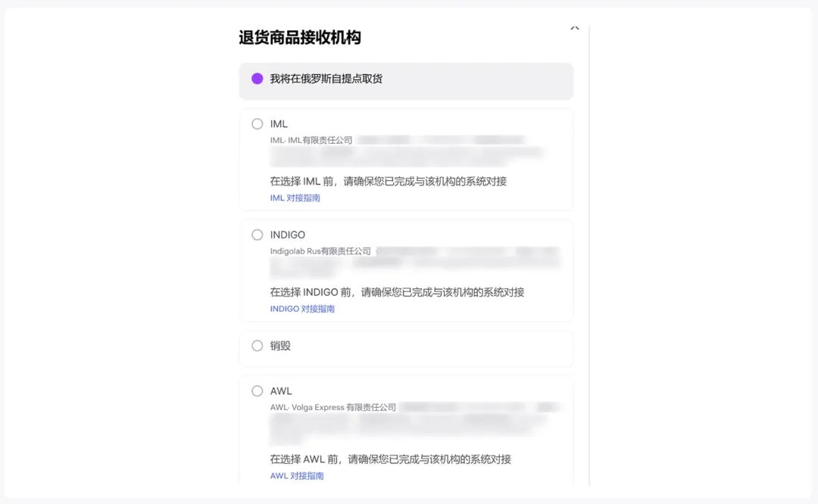Click the 我将在俄罗斯自提点取货 label text
This screenshot has width=818, height=504.
click(326, 79)
